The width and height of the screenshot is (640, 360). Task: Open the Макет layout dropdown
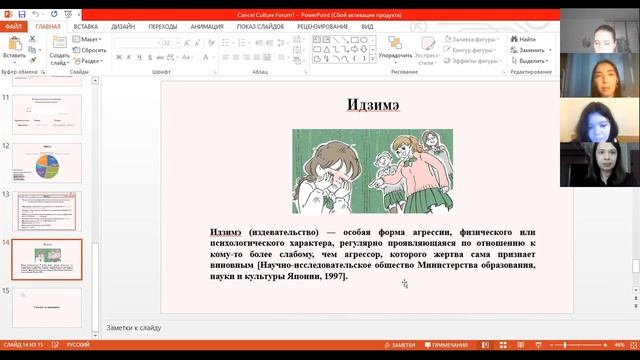click(x=87, y=39)
